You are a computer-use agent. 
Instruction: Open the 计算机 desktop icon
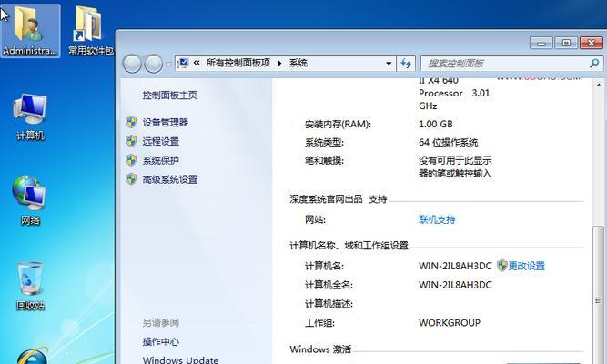(30, 116)
